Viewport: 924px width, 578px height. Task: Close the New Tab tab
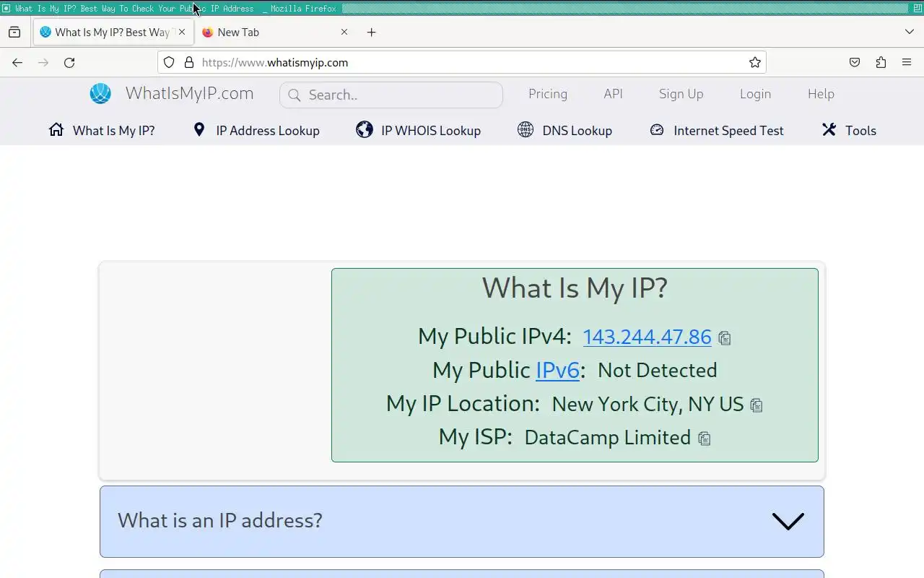[x=344, y=32]
